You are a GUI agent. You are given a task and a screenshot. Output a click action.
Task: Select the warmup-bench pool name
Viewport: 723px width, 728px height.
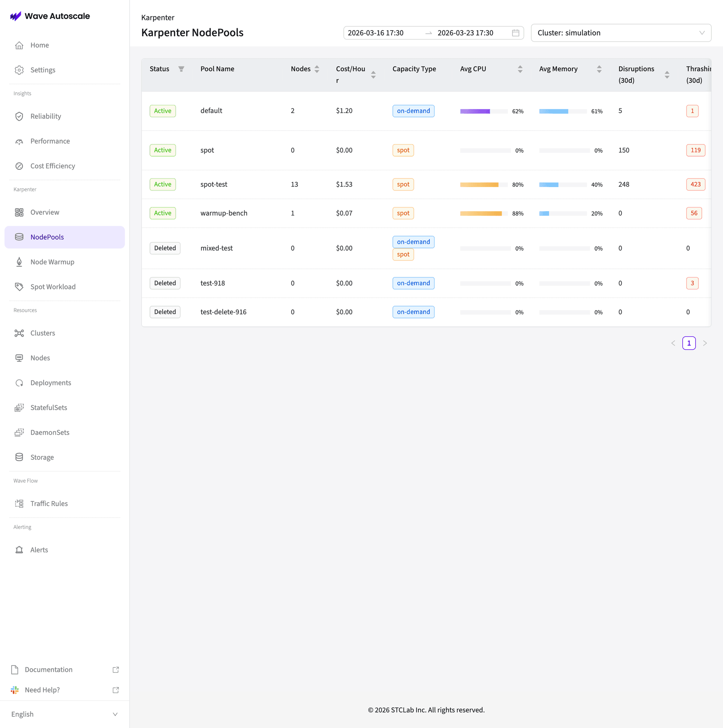pyautogui.click(x=224, y=213)
